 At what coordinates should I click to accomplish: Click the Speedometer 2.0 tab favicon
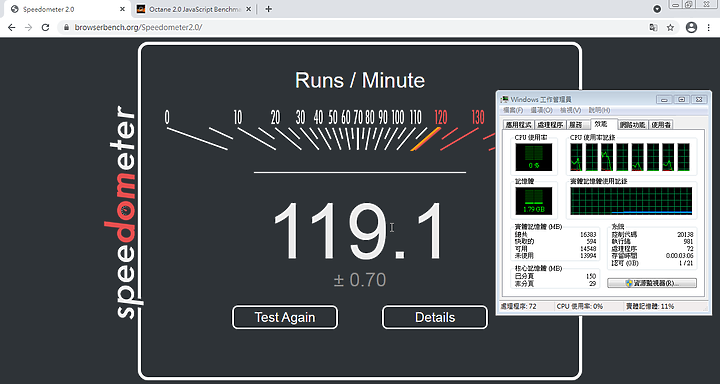pyautogui.click(x=15, y=9)
